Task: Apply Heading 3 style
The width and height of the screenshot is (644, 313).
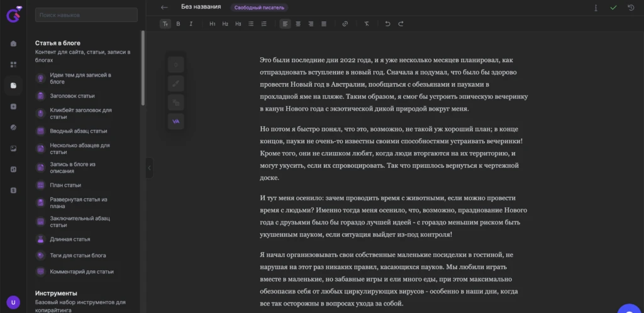Action: 238,24
